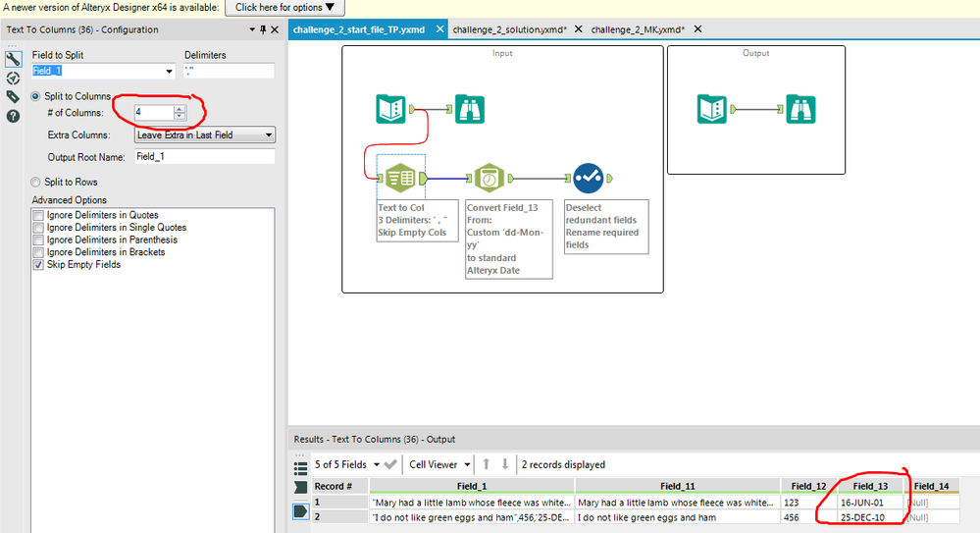980x533 pixels.
Task: Select the Input Data tool in Input container
Action: [391, 110]
